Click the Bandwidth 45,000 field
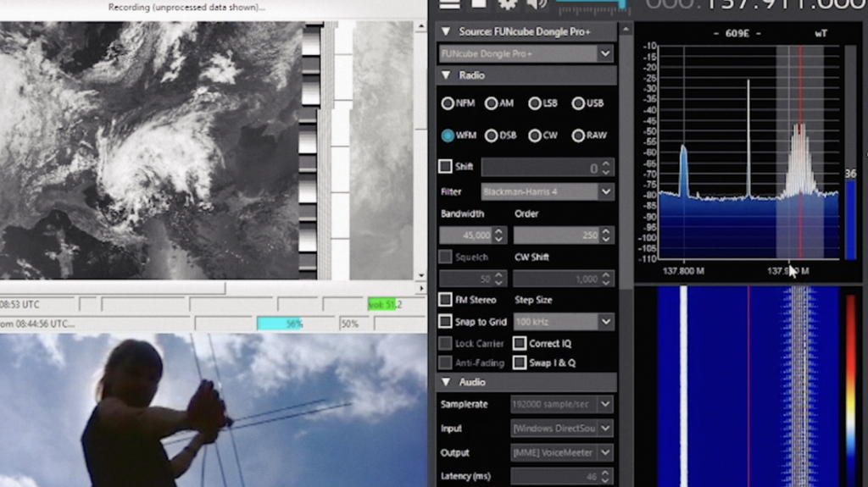 pos(465,235)
